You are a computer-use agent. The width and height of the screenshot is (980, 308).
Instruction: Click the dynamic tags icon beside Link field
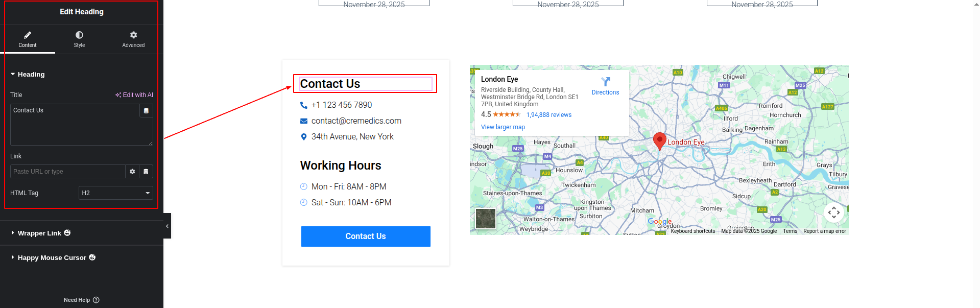click(x=146, y=172)
